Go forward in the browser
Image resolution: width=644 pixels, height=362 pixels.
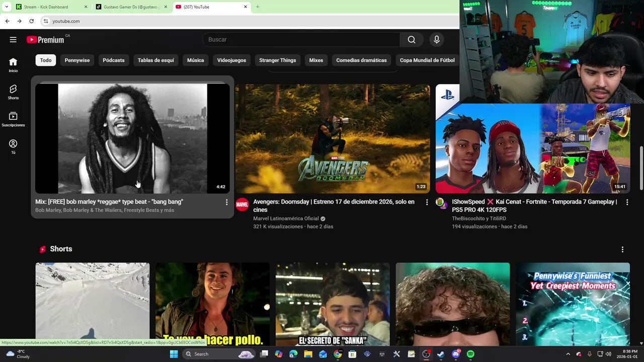point(19,21)
